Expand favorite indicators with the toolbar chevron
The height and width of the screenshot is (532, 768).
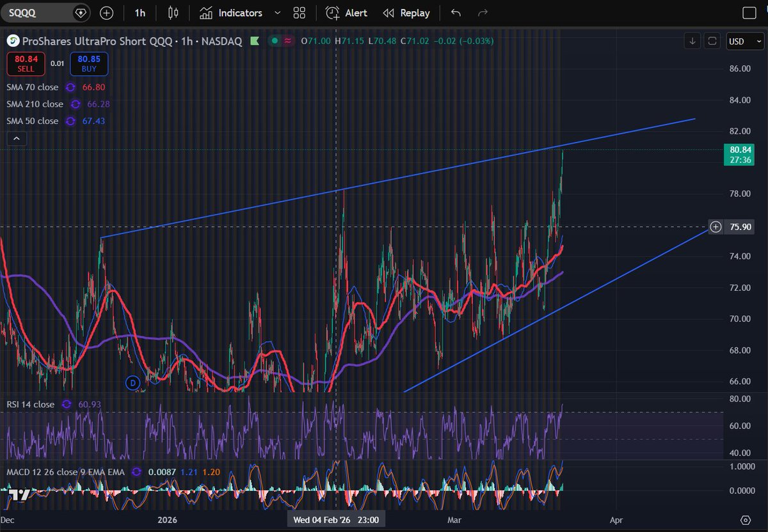coord(277,13)
